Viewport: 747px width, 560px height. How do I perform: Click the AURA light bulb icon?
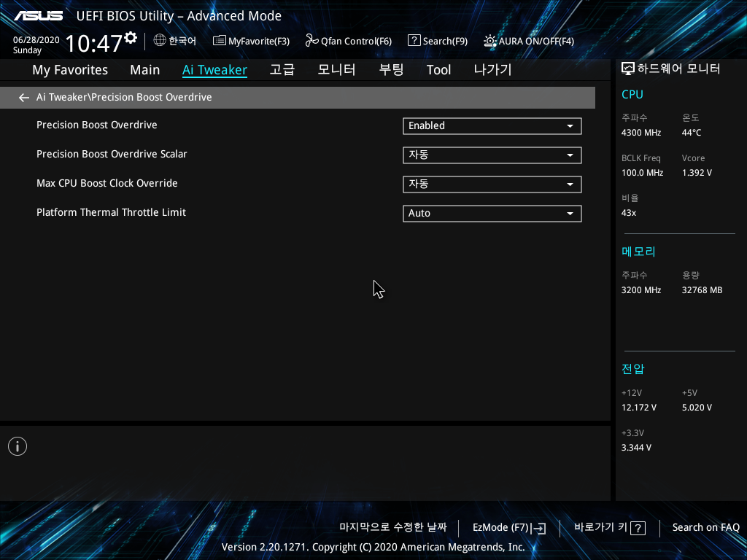[x=489, y=41]
